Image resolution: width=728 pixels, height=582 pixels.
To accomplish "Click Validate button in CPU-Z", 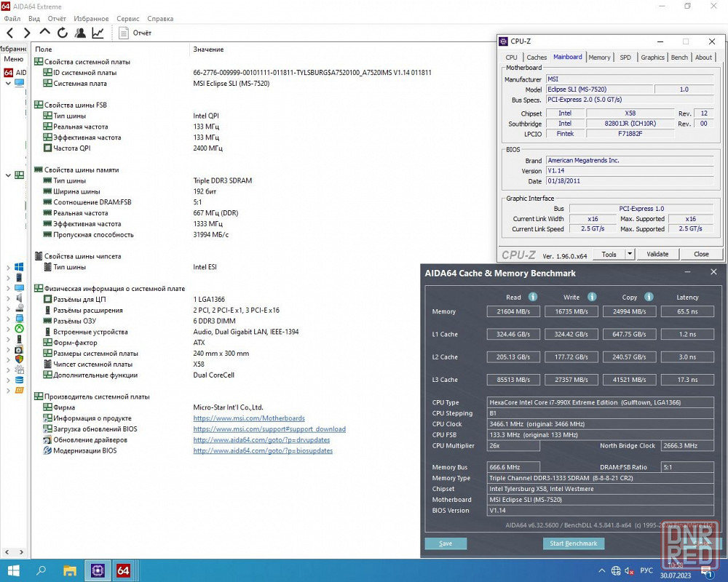I will coord(657,254).
